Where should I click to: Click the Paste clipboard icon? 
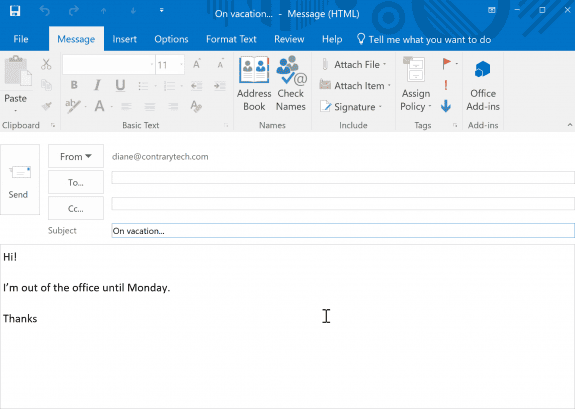(x=17, y=72)
